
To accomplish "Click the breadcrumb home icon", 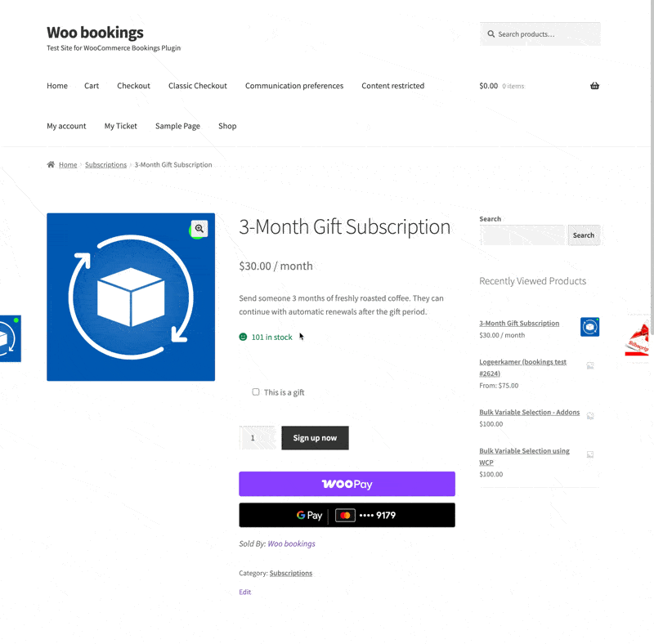I will tap(51, 164).
